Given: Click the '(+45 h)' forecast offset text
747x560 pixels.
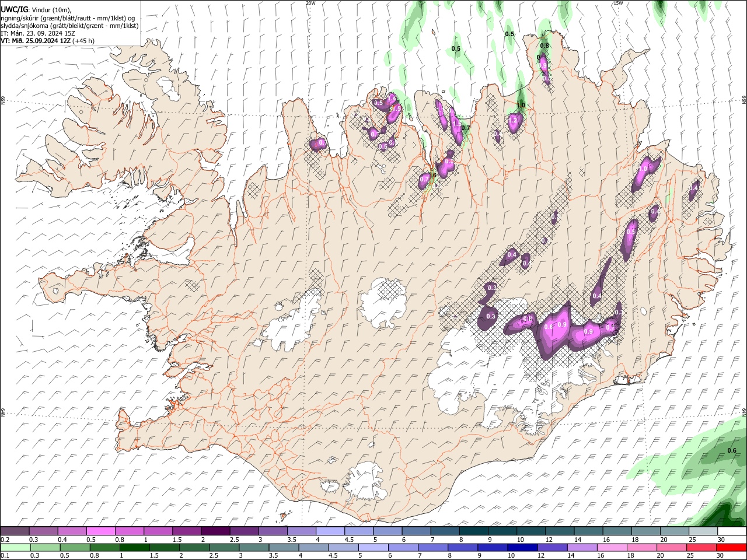Looking at the screenshot, I should [x=84, y=41].
